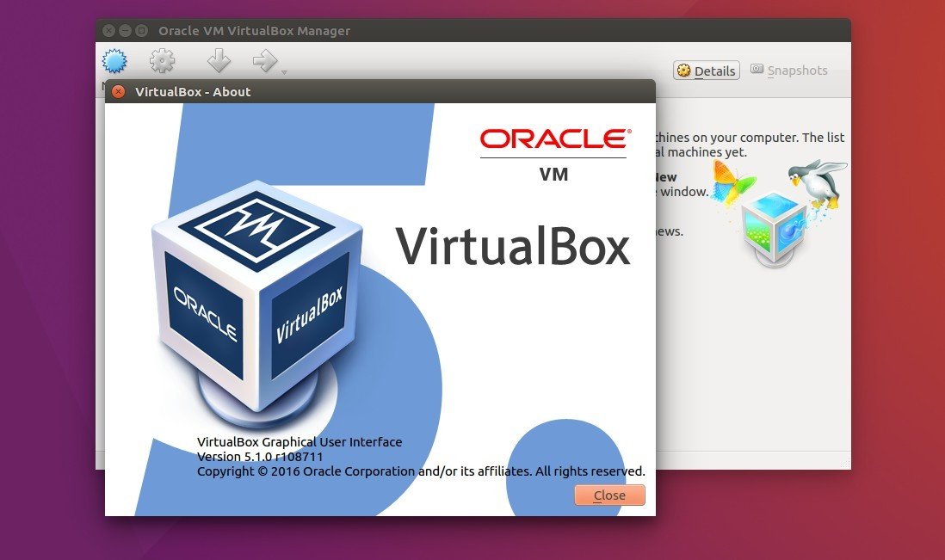Image resolution: width=945 pixels, height=560 pixels.
Task: Expand the Start button dropdown arrow
Action: (285, 72)
